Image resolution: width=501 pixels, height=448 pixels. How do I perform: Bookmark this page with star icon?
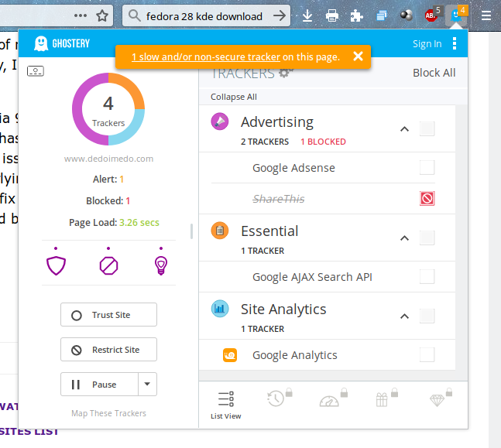coord(102,15)
